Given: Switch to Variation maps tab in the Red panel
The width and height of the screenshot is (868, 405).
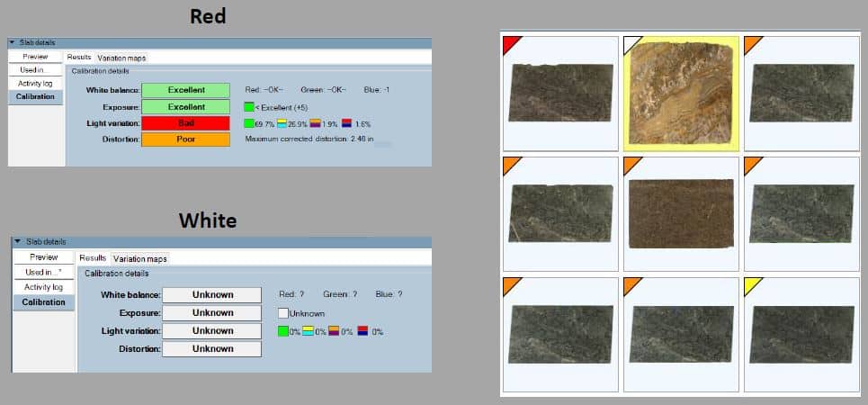Looking at the screenshot, I should point(121,58).
